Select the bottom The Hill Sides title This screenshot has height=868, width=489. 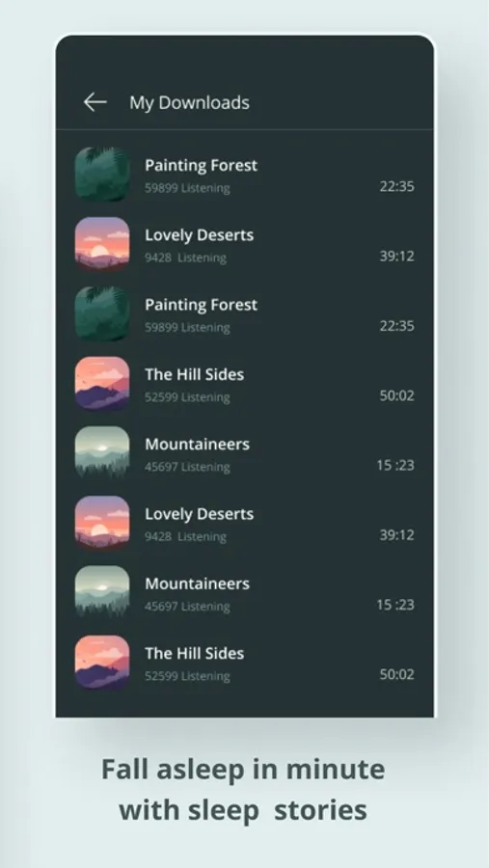point(195,654)
